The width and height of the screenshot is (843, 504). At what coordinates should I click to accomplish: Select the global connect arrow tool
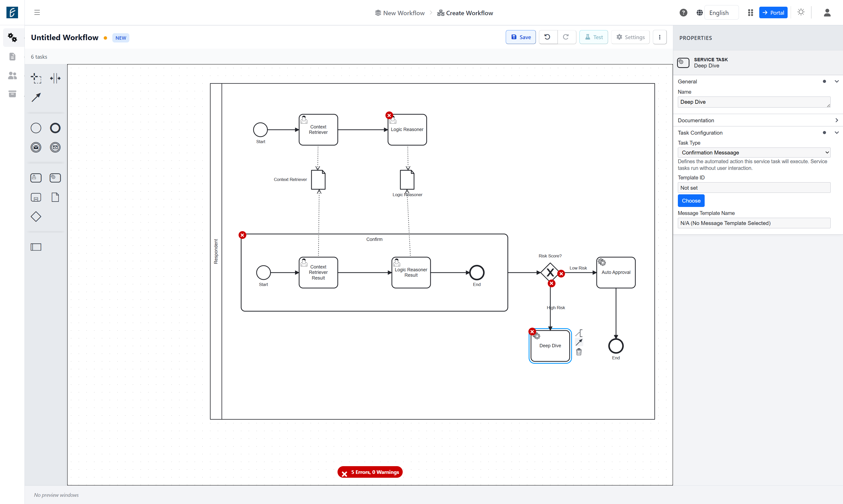pyautogui.click(x=36, y=98)
